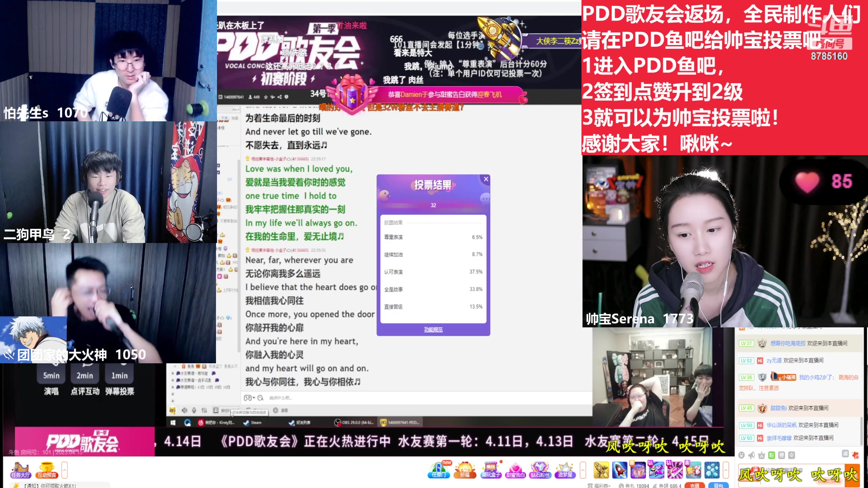The width and height of the screenshot is (868, 488).
Task: Click username 想跟你吃海底捞 in chat
Action: (788, 343)
